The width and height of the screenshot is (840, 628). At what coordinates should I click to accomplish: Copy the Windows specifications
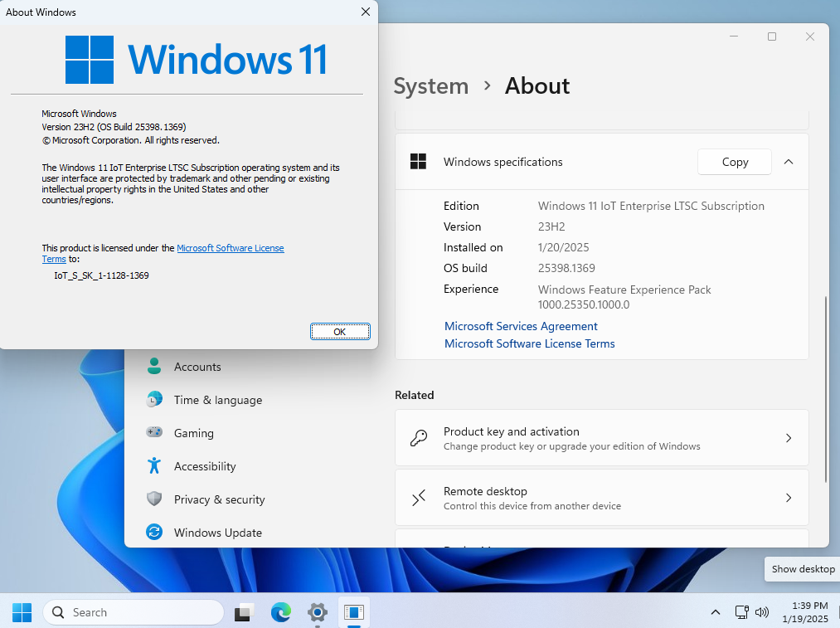(x=735, y=162)
